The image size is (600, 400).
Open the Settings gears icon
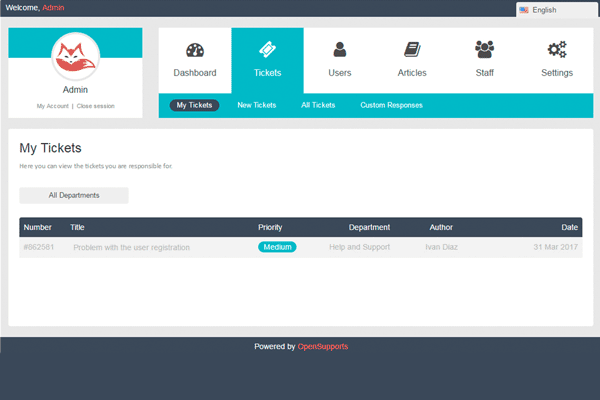[x=557, y=50]
